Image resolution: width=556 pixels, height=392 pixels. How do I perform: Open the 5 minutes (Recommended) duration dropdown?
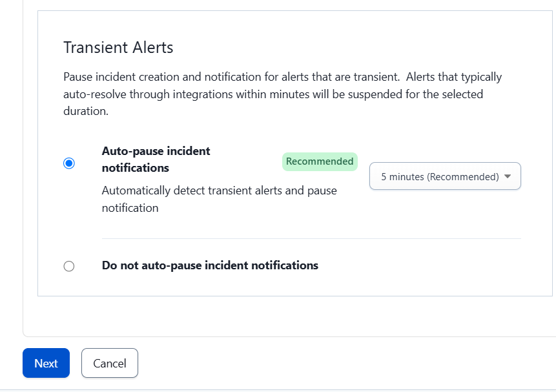coord(445,176)
